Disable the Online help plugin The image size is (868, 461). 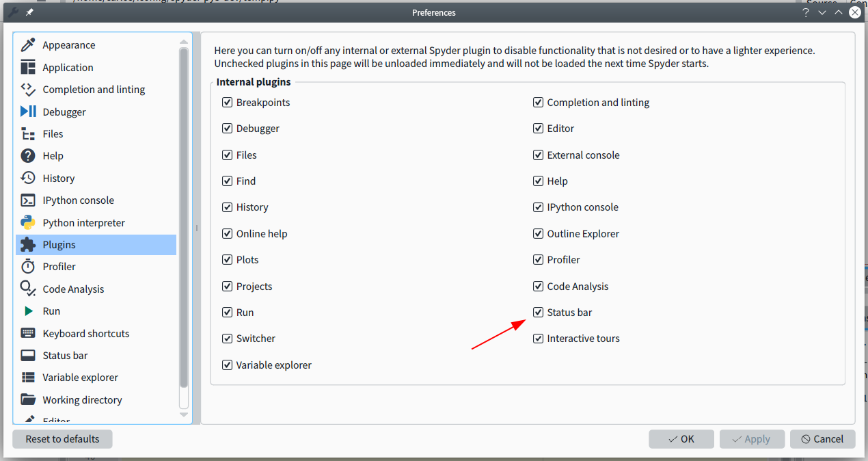point(227,233)
